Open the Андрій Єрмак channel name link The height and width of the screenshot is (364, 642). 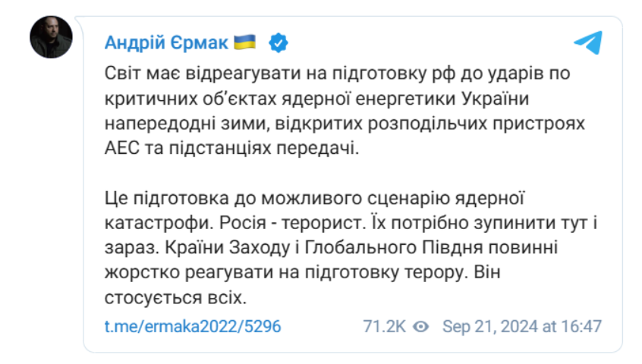click(166, 43)
